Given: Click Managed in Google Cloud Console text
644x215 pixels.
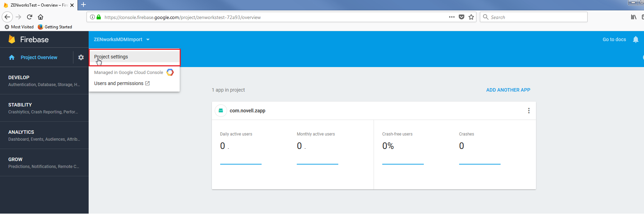Looking at the screenshot, I should tap(128, 72).
